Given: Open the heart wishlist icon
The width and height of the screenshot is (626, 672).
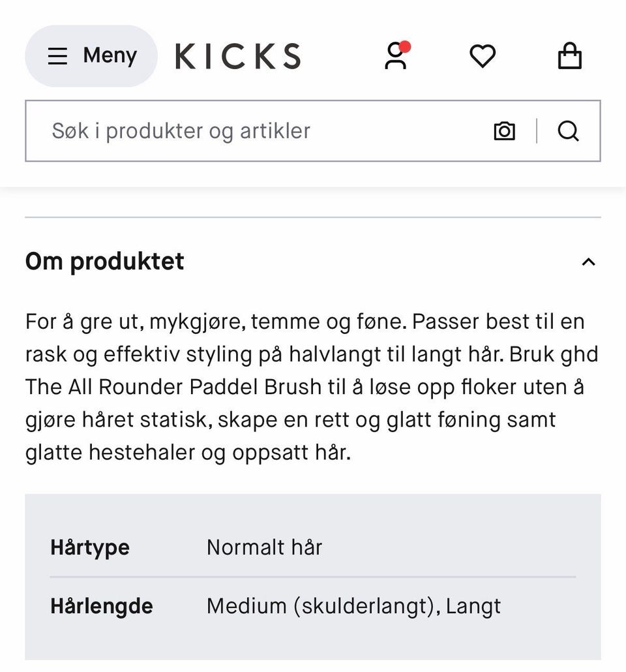Looking at the screenshot, I should pyautogui.click(x=483, y=57).
